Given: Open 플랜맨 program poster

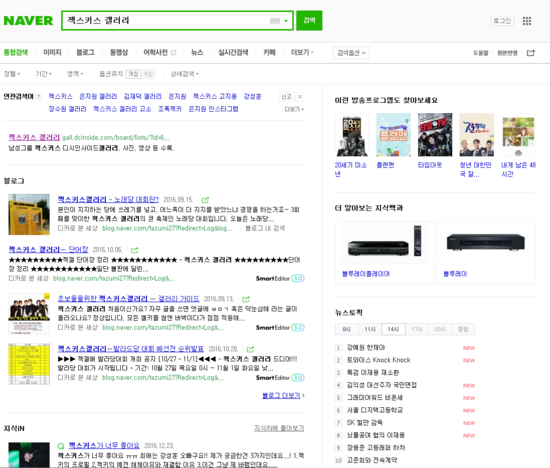Looking at the screenshot, I should coord(393,135).
